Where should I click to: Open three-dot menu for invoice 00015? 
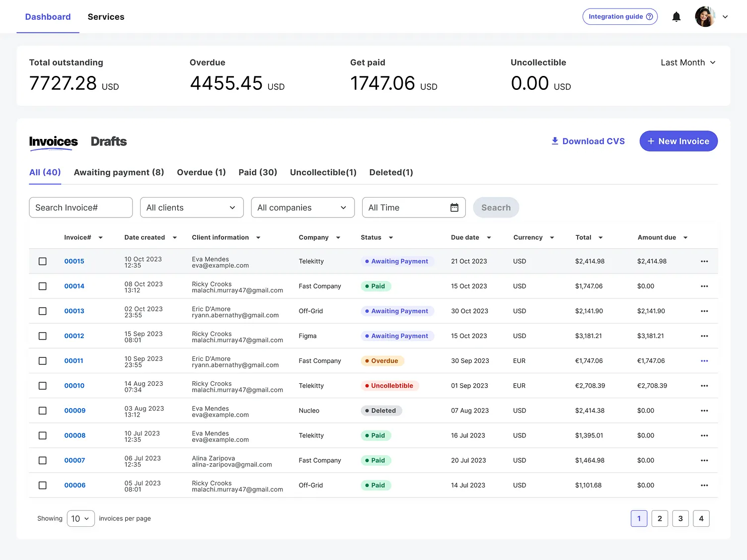pyautogui.click(x=704, y=261)
